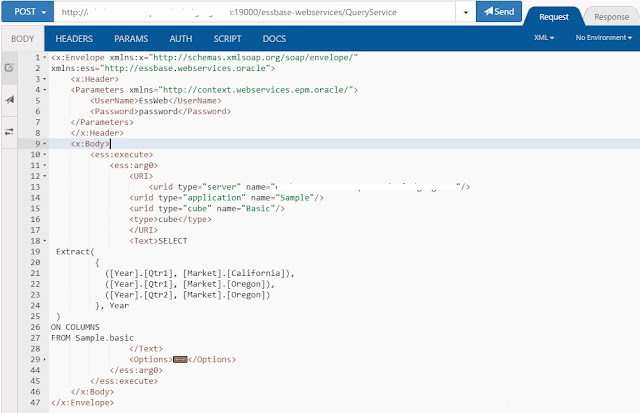The image size is (640, 413).
Task: Open the SCRIPT tab
Action: [x=227, y=39]
